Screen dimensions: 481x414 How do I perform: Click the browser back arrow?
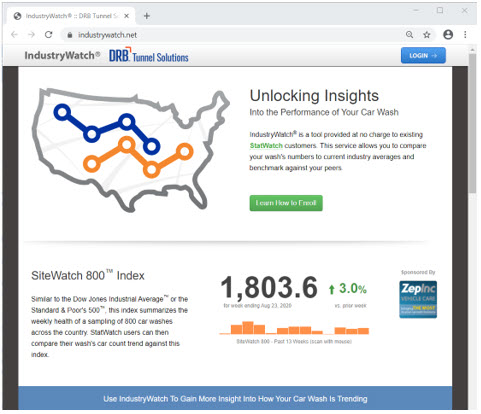[14, 35]
